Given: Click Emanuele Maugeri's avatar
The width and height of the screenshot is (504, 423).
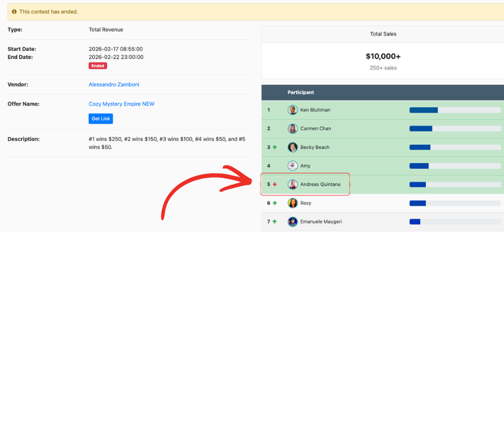Looking at the screenshot, I should pos(292,222).
